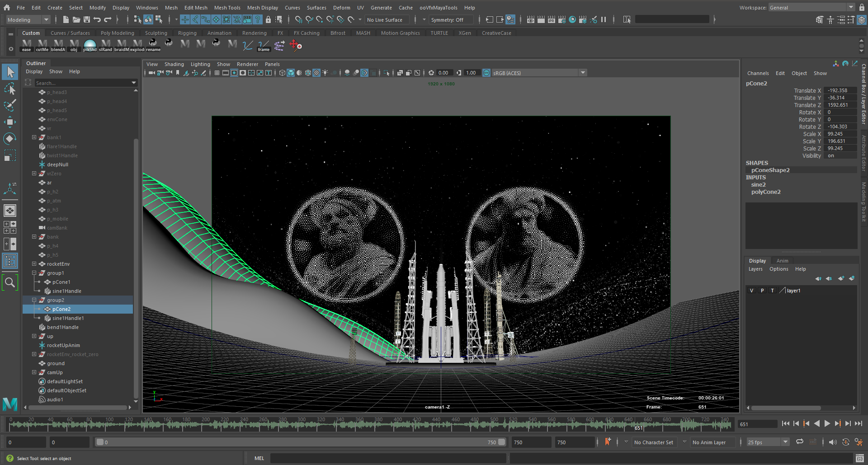This screenshot has width=868, height=465.
Task: Toggle the V visibility box for layer1
Action: pos(751,291)
